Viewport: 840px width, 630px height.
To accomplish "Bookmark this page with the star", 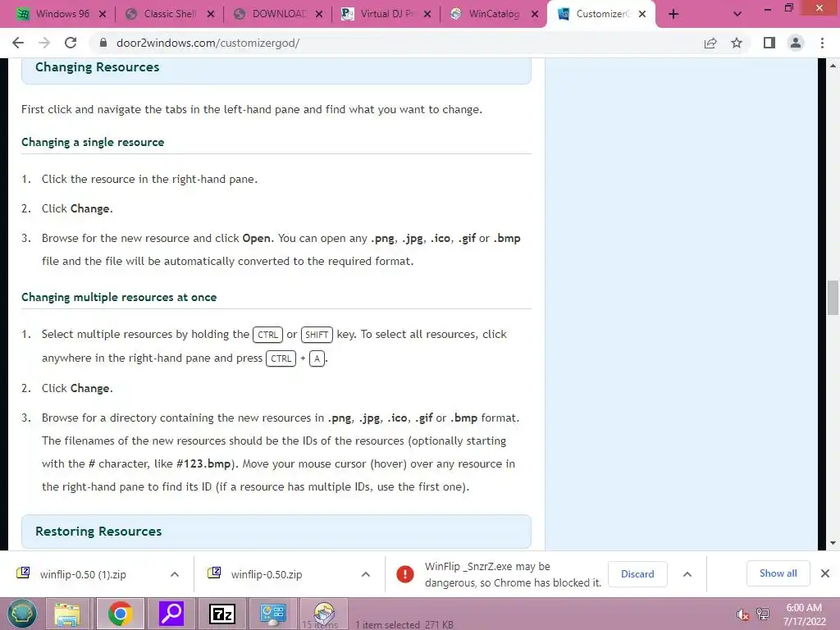I will [x=737, y=43].
